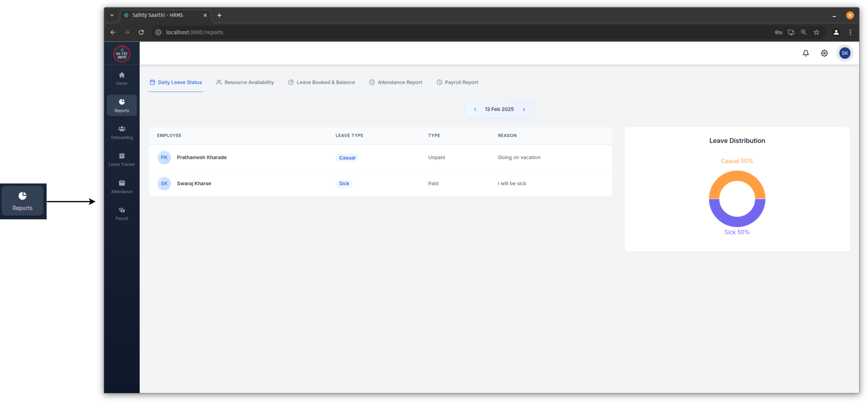Open settings gear icon in header
Image resolution: width=868 pixels, height=403 pixels.
(824, 53)
